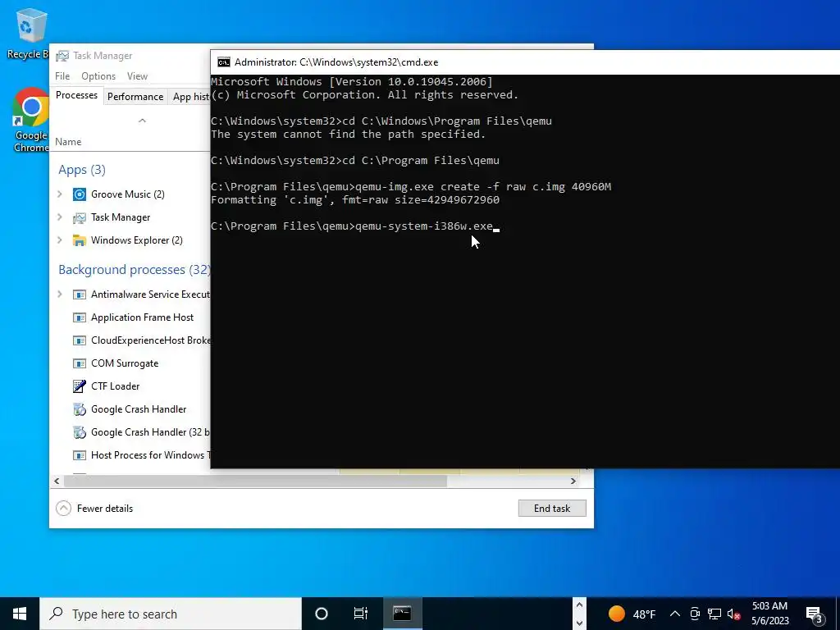Click the Formatting 'c.img' output line

tap(355, 200)
